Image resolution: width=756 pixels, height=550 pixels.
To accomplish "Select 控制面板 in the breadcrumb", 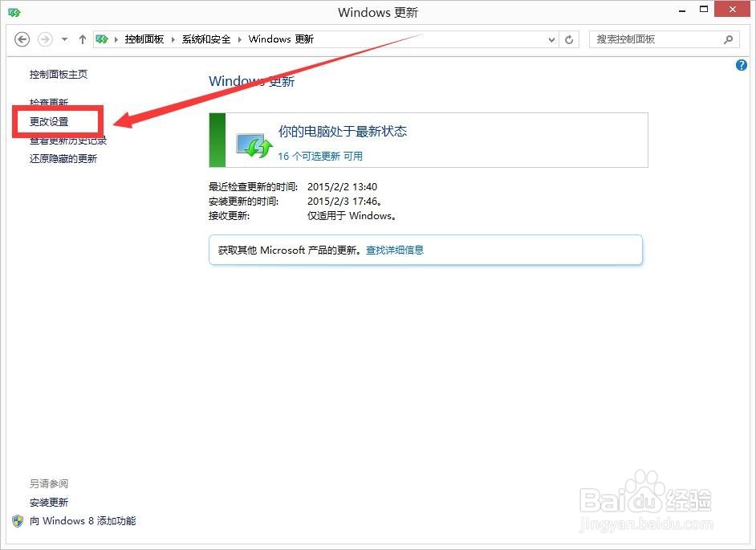I will click(145, 39).
